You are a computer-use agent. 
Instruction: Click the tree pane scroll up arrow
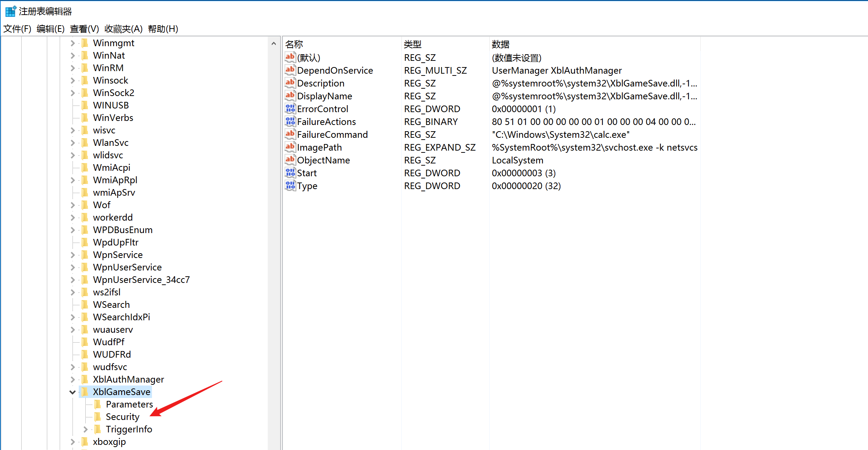click(x=274, y=44)
